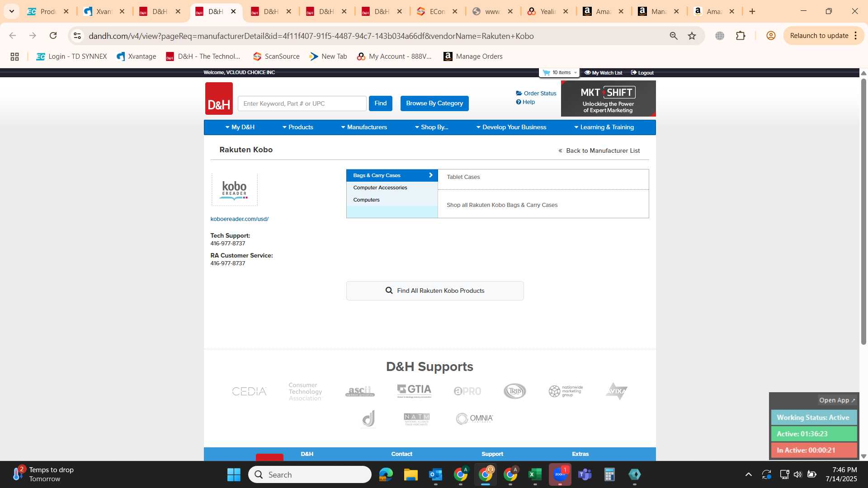Click the aPRO logo
This screenshot has width=868, height=488.
pos(467,391)
